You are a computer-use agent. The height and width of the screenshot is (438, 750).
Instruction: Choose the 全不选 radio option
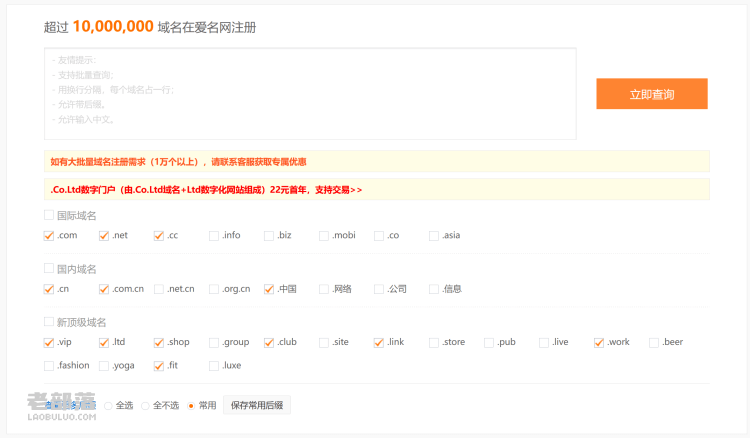(145, 405)
